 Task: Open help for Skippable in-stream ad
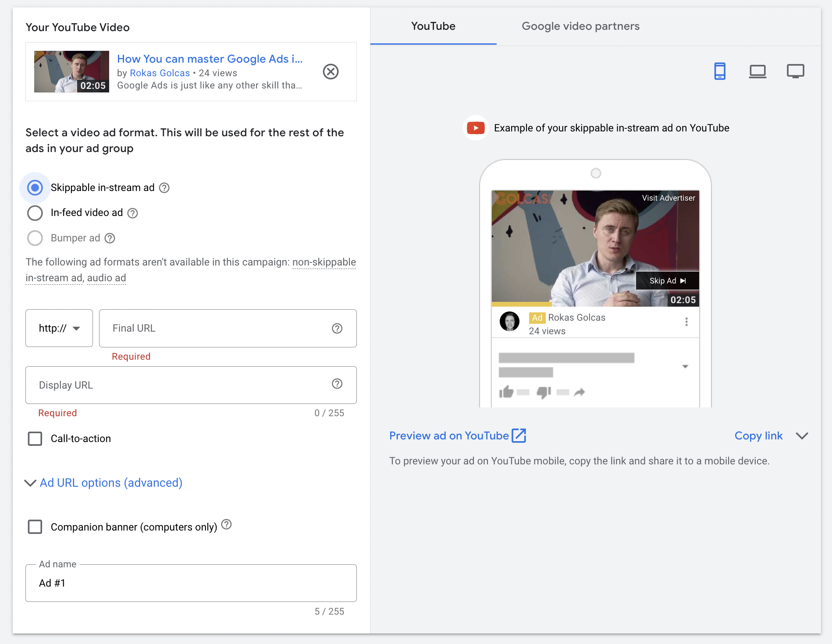164,188
